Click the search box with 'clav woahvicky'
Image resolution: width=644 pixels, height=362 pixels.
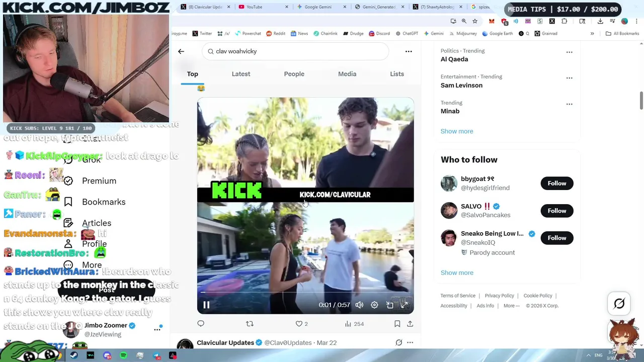295,51
